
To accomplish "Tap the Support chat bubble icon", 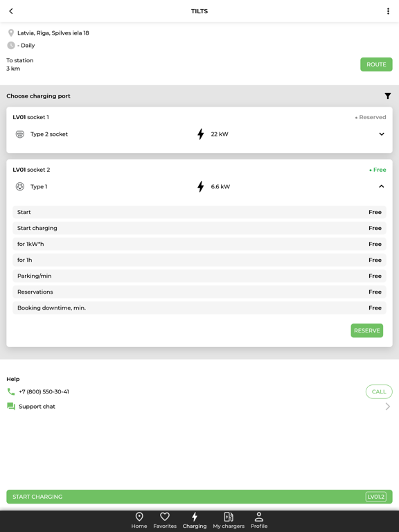I will click(11, 407).
